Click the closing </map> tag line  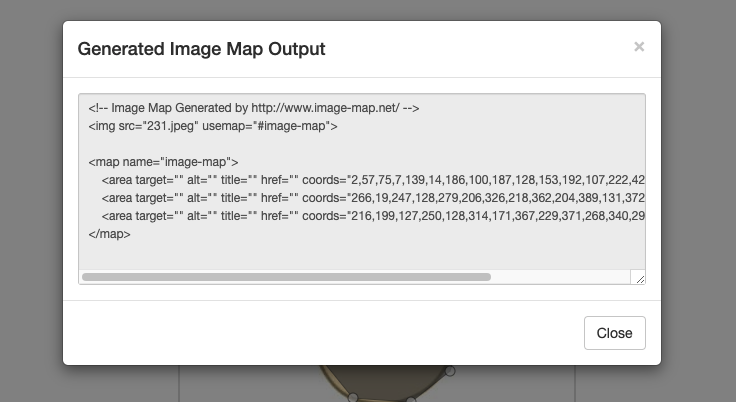109,234
